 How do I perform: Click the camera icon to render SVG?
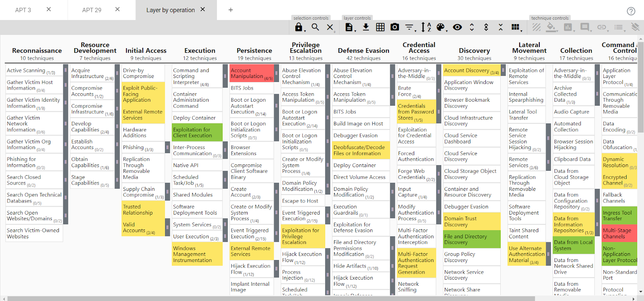click(x=395, y=27)
